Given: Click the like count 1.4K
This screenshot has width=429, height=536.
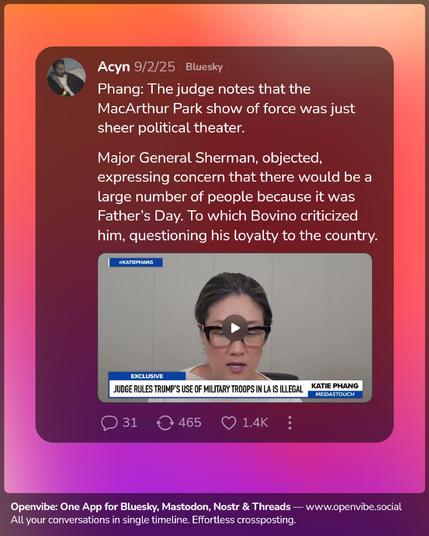Looking at the screenshot, I should [255, 423].
